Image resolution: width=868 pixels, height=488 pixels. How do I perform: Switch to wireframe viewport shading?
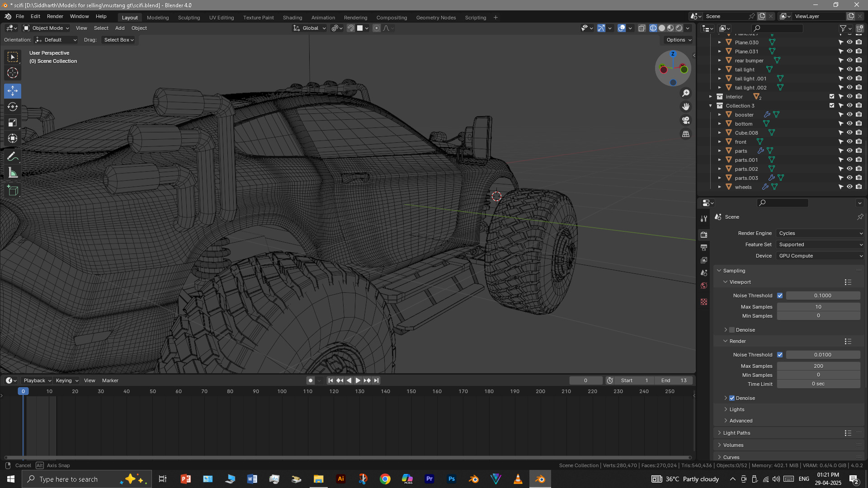tap(653, 28)
